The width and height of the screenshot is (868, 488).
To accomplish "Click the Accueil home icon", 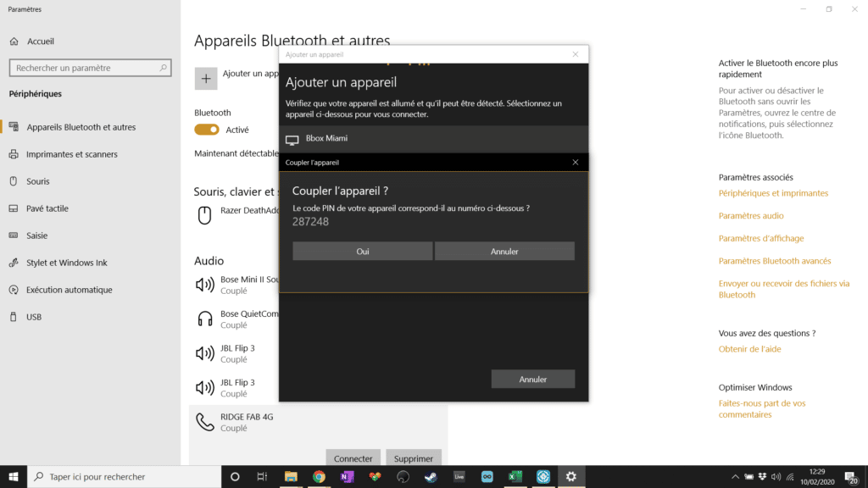I will tap(14, 41).
